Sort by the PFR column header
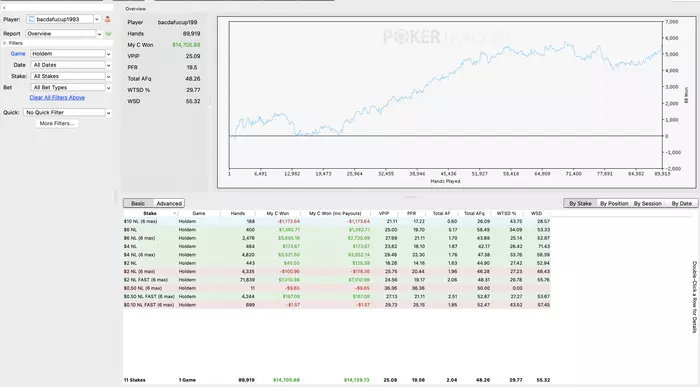 point(412,214)
